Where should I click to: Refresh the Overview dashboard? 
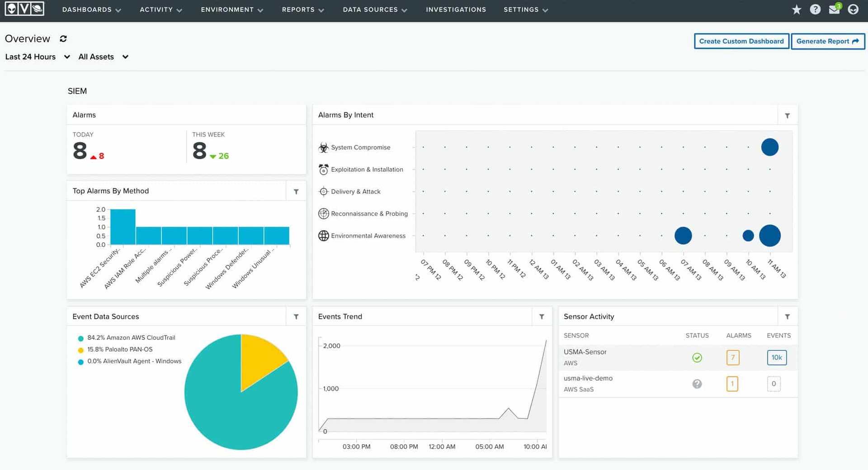63,39
